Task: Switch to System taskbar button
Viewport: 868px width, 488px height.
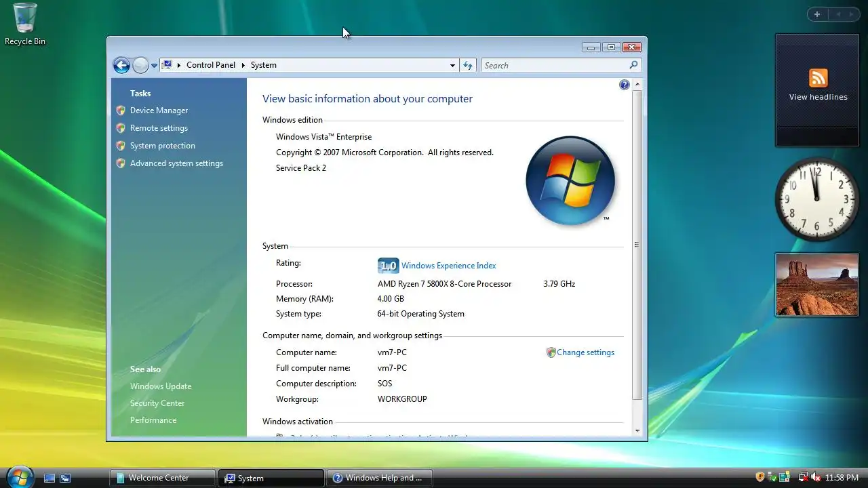Action: 271,478
